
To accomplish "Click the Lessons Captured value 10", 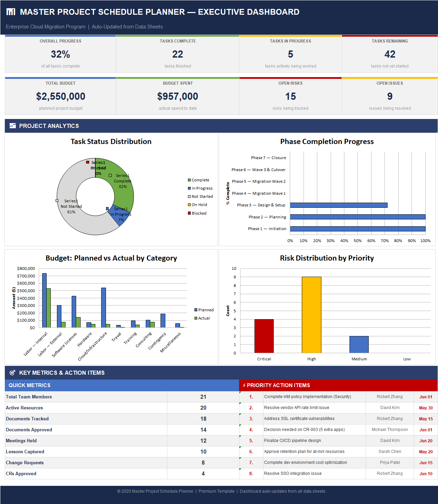I will pyautogui.click(x=203, y=452).
